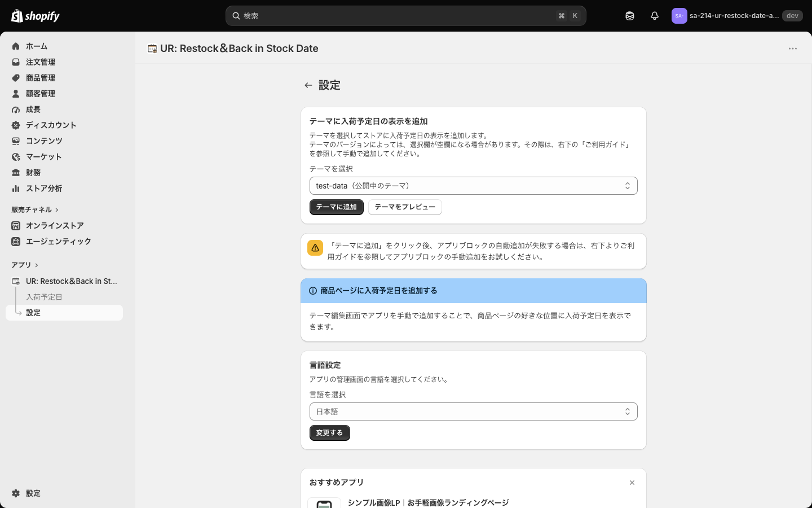This screenshot has width=812, height=508.
Task: Open the 言語を選択 dropdown
Action: (x=474, y=411)
